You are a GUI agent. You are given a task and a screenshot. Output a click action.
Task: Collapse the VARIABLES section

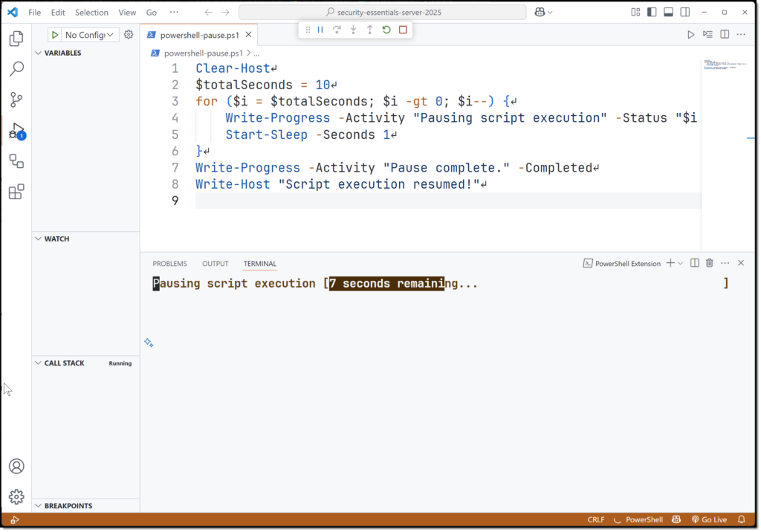click(x=63, y=53)
